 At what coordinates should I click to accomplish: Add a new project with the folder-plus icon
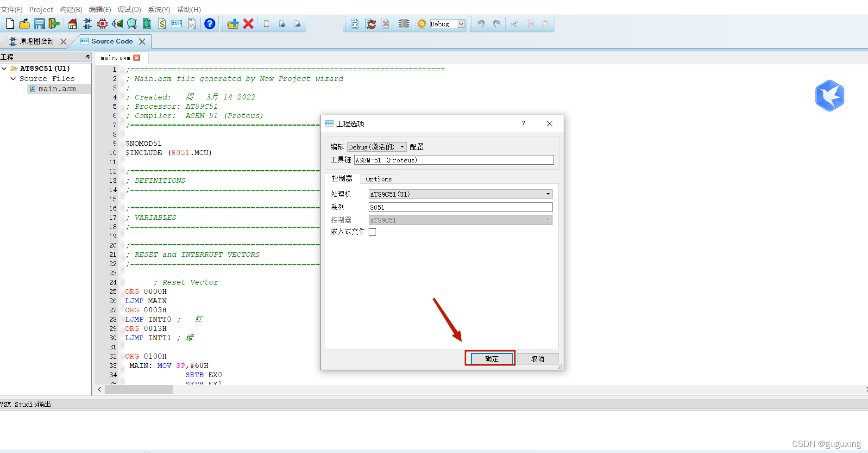233,24
